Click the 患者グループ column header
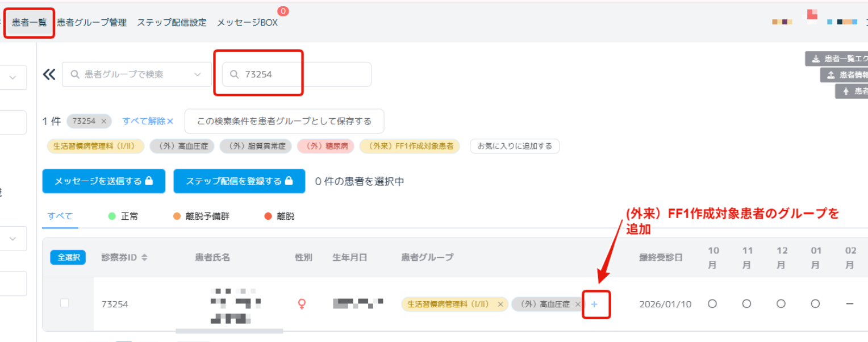The width and height of the screenshot is (868, 342). (427, 257)
